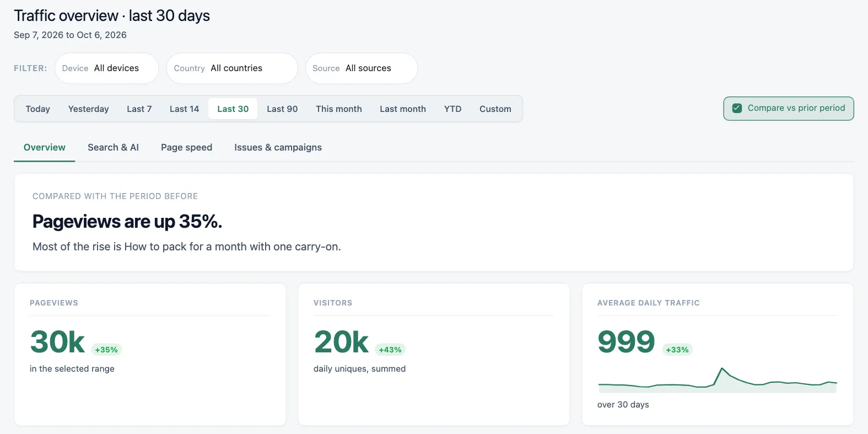Click the 999 average daily traffic value
This screenshot has height=434, width=868.
[x=626, y=342]
